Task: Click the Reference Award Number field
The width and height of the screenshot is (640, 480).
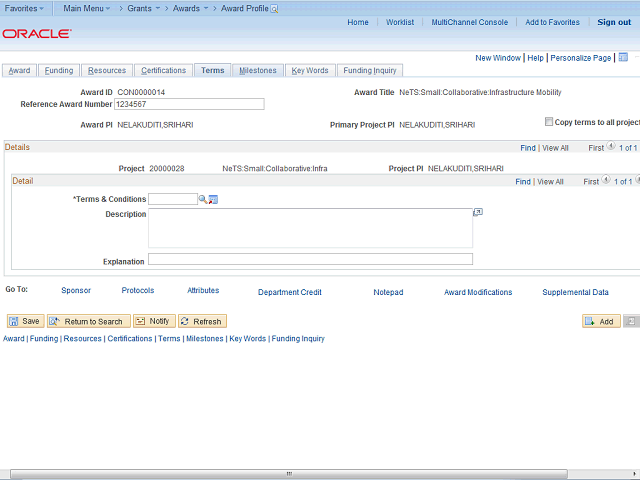Action: (189, 104)
